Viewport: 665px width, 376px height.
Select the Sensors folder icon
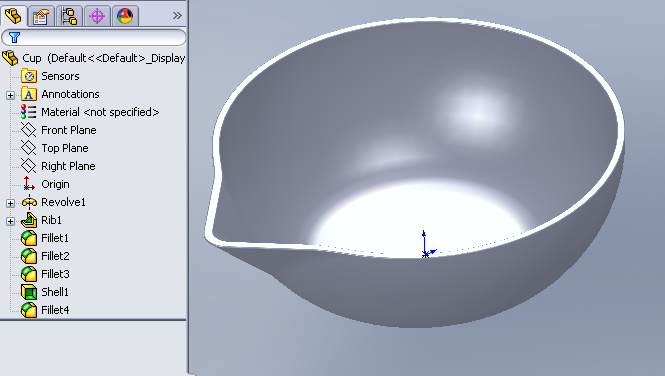click(x=29, y=76)
